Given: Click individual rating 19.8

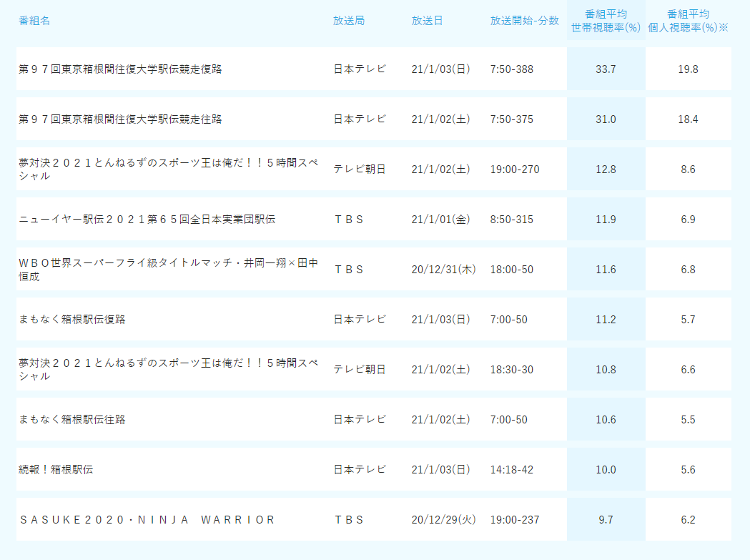Looking at the screenshot, I should click(688, 69).
